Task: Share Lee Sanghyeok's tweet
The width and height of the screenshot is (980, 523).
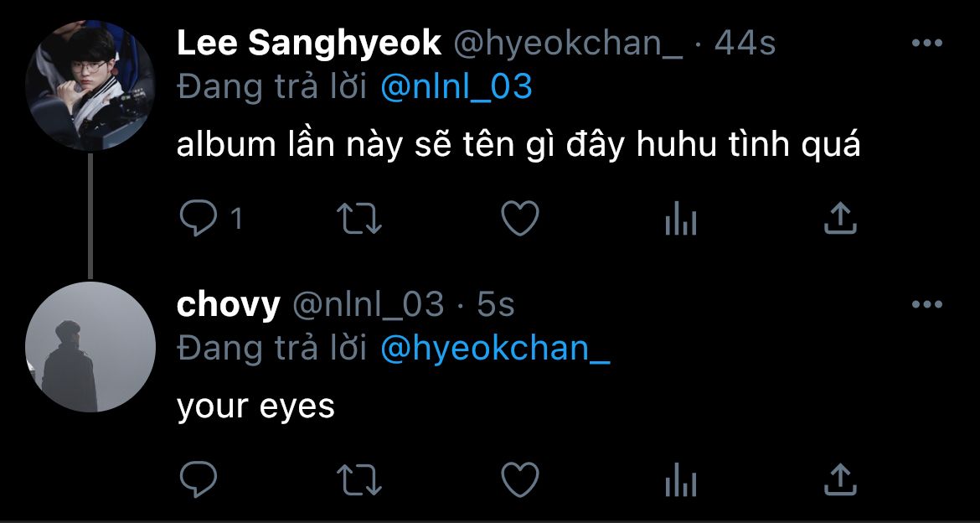Action: (x=840, y=219)
